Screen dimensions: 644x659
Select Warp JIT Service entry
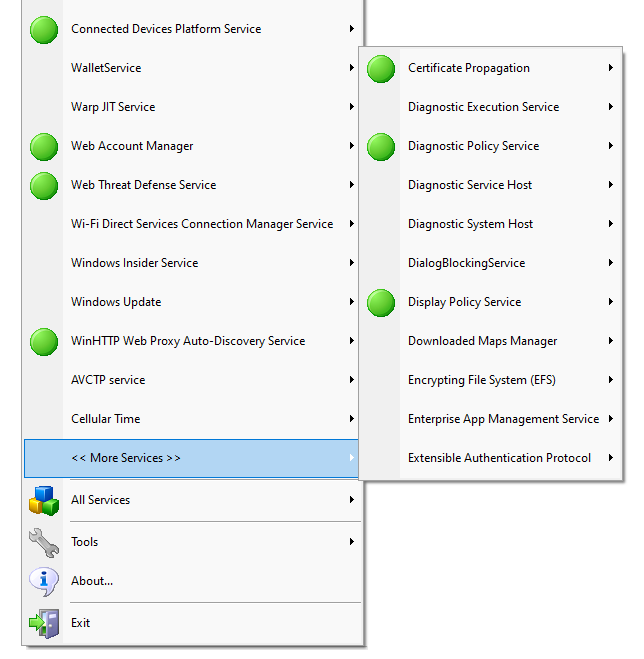191,107
